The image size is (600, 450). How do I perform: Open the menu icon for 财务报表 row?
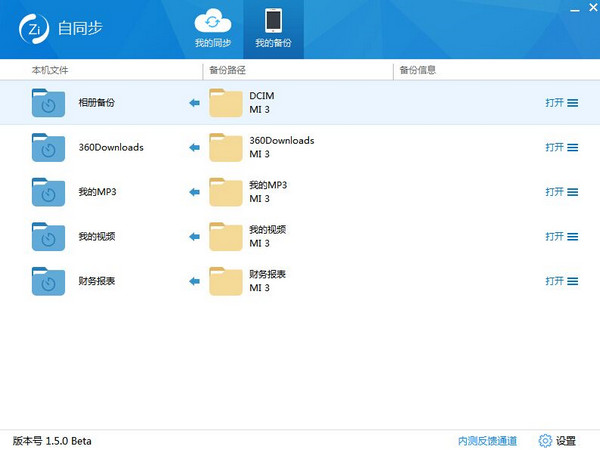pyautogui.click(x=573, y=281)
